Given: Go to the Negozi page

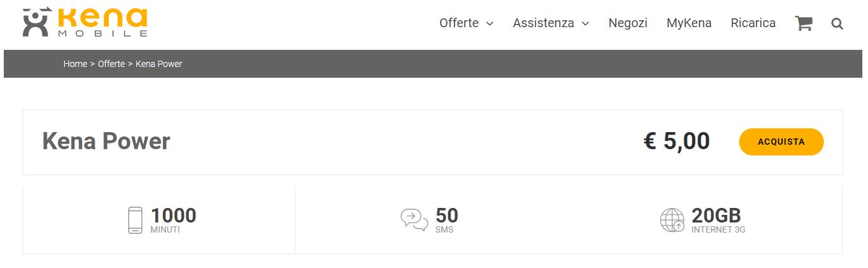Looking at the screenshot, I should click(x=627, y=23).
